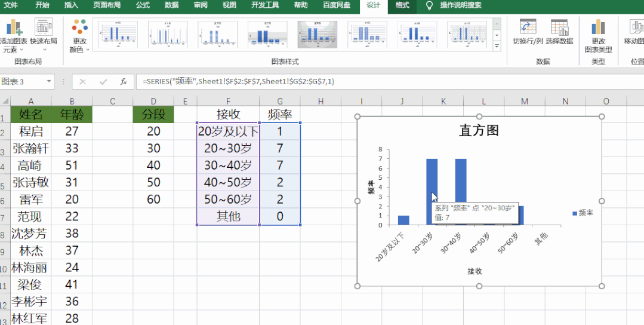Image resolution: width=644 pixels, height=325 pixels.
Task: Switch to the 插入 (Insert) tab
Action: 71,5
